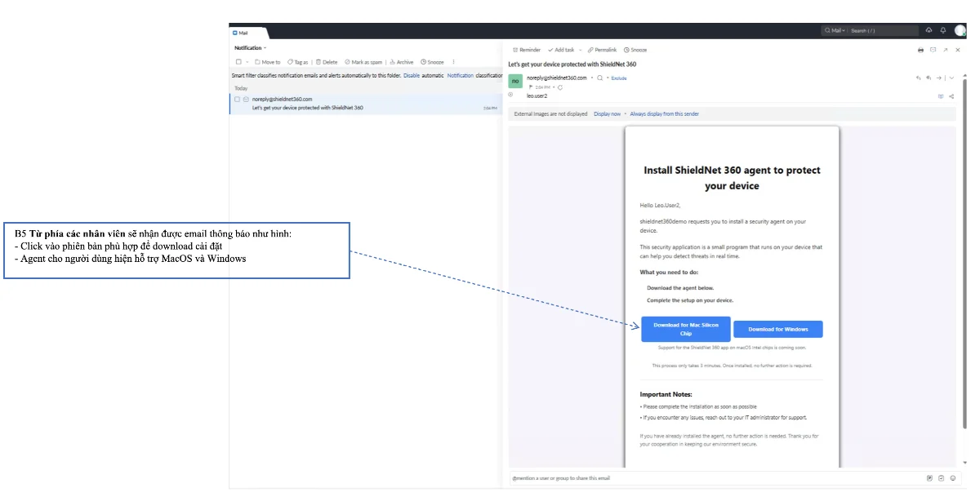Screen dimensions: 980x497
Task: Reply with the single arrow icon
Action: (919, 78)
